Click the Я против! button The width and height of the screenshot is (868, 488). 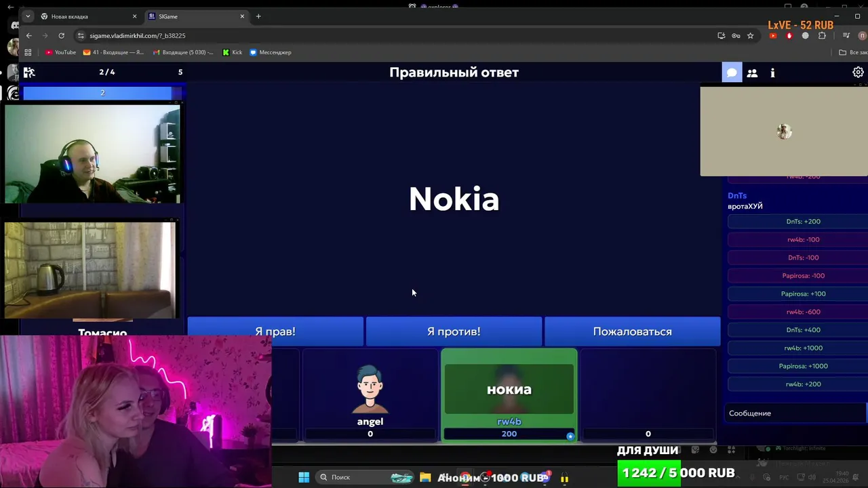(454, 331)
